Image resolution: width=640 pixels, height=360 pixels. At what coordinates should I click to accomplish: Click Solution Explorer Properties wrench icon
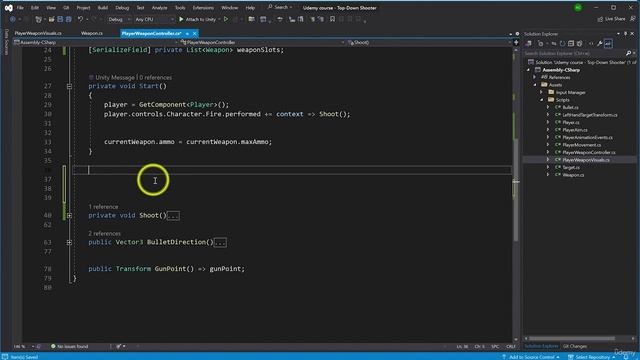(600, 44)
